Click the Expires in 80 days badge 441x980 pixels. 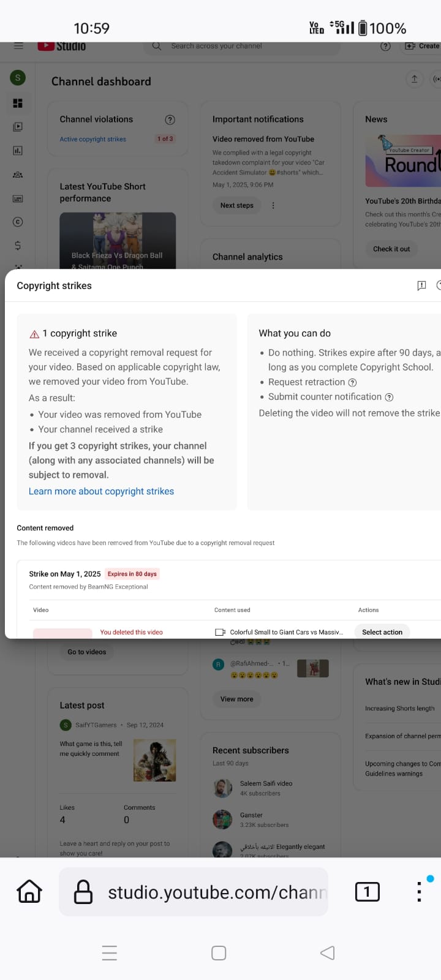point(132,574)
